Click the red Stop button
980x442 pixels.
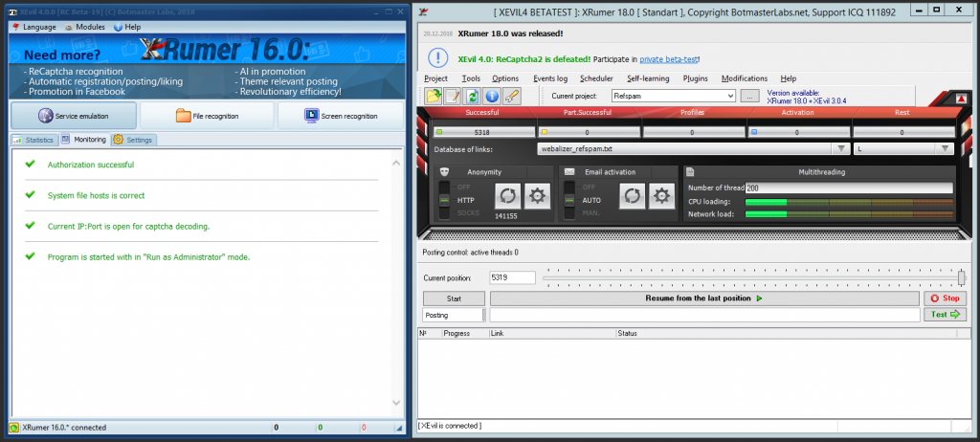coord(945,298)
